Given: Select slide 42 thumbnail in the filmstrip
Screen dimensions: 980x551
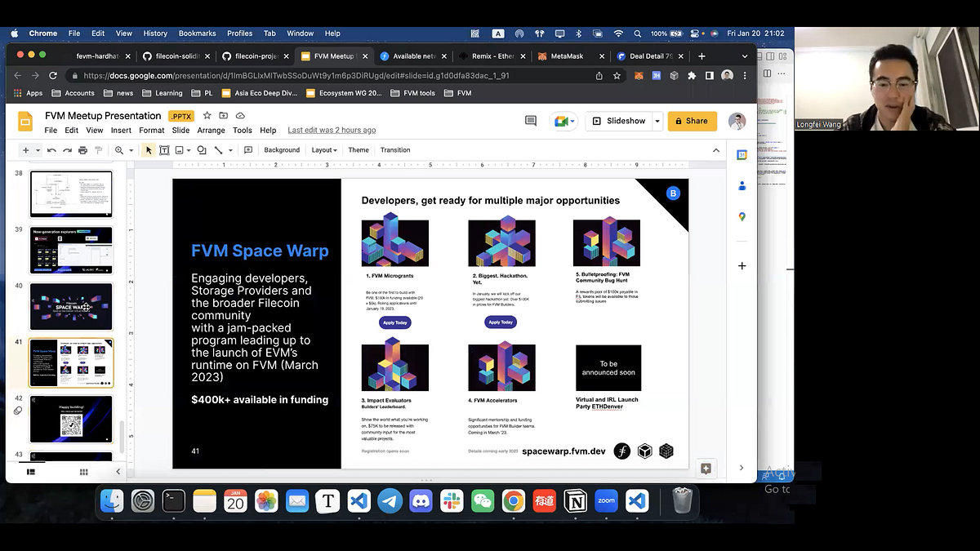Looking at the screenshot, I should (x=71, y=418).
